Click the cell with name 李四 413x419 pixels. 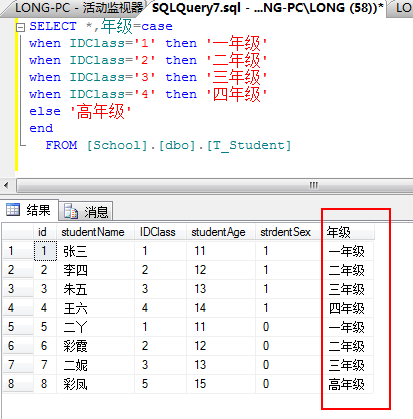click(x=95, y=270)
